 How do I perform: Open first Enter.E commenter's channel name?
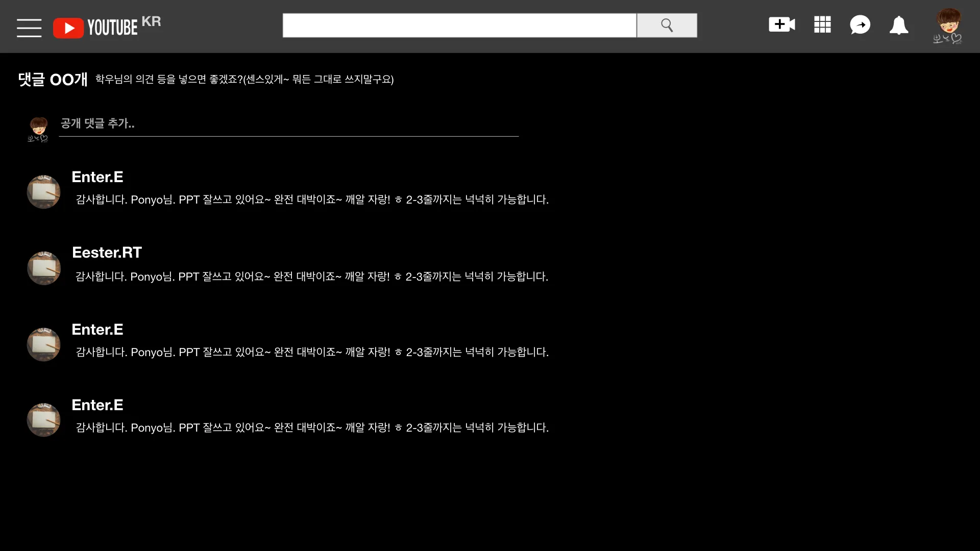tap(97, 177)
